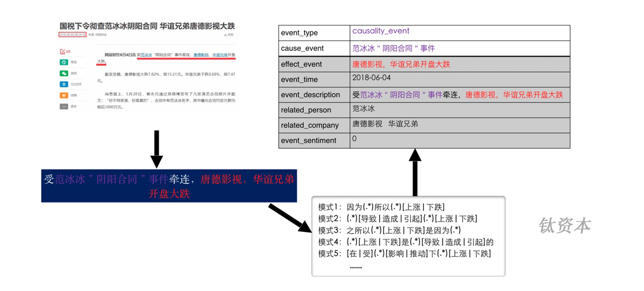Click the paragraph starting 截至发稿
Screen dimensions: 644x291
pyautogui.click(x=166, y=77)
